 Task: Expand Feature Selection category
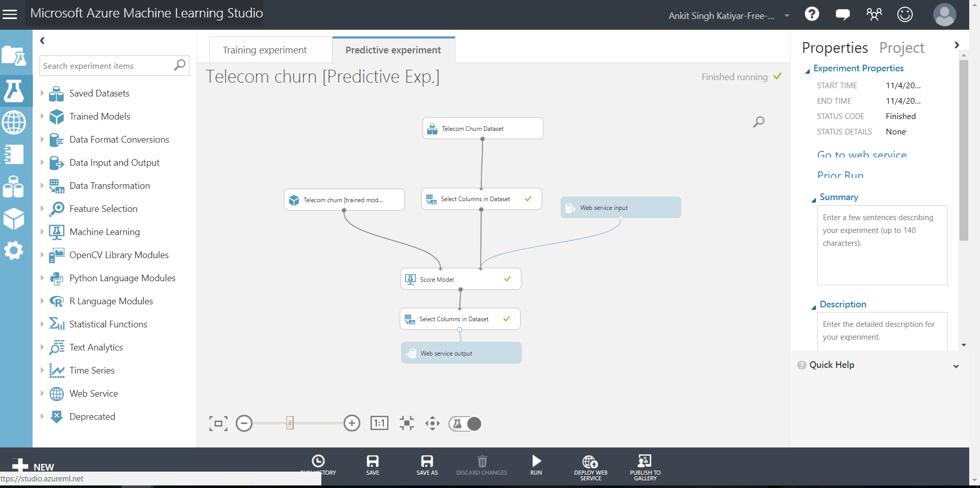[x=42, y=209]
